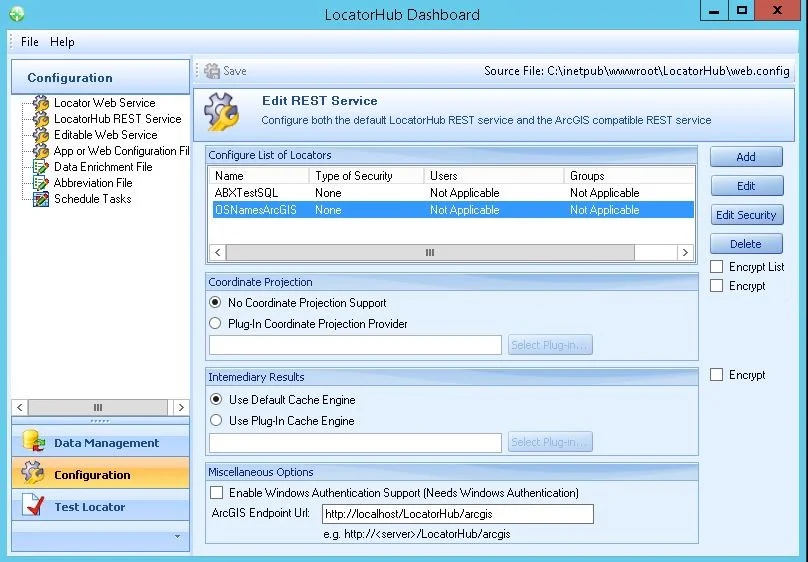Click the Delete locator button
Image resolution: width=808 pixels, height=562 pixels.
click(746, 244)
